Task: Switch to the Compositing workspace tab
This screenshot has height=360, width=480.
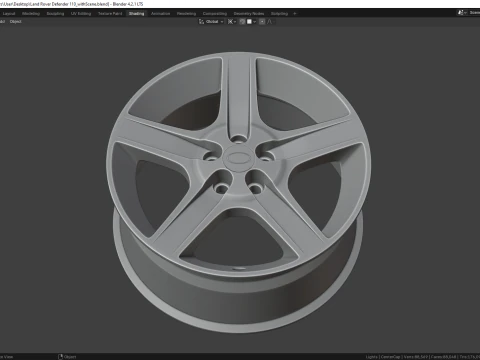Action: [x=215, y=14]
